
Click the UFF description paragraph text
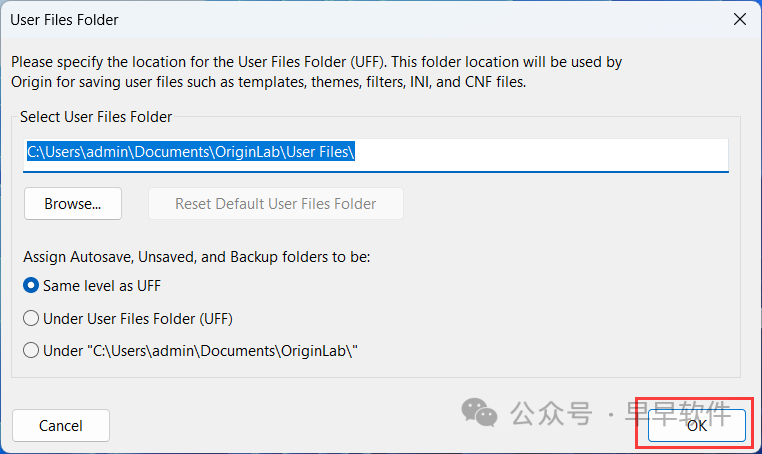[x=316, y=72]
